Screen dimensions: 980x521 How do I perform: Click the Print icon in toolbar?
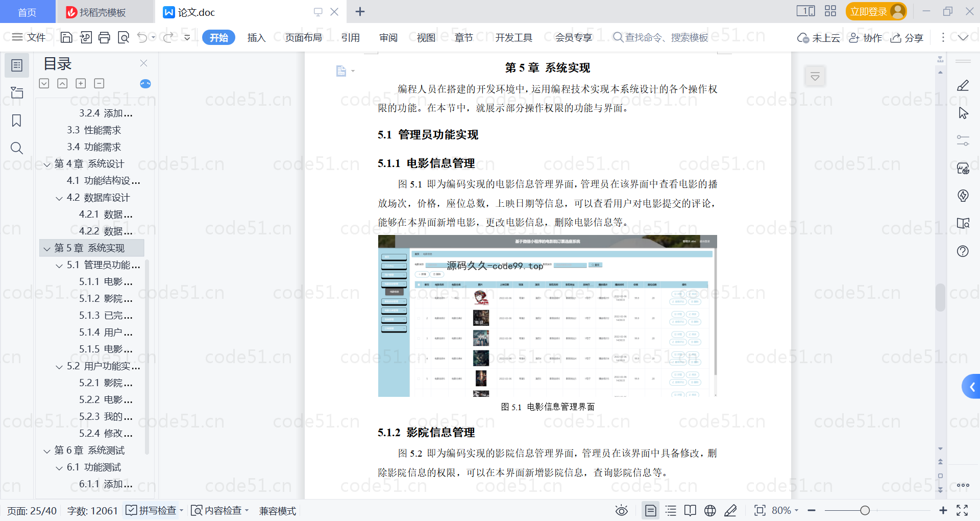click(104, 37)
